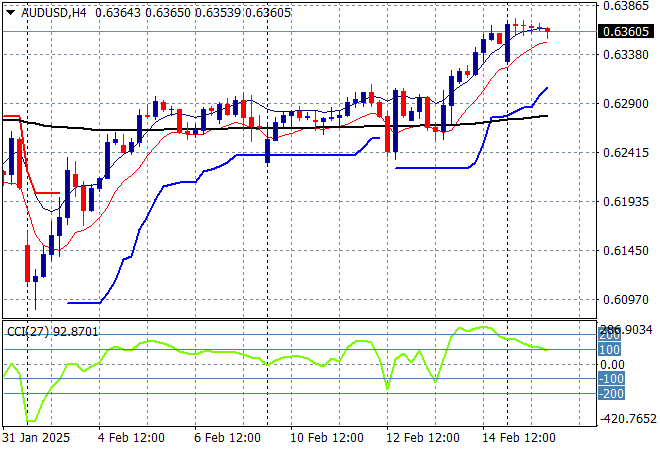Screen dimensions: 660x450
Task: Select the 0.62900 price scale label
Action: click(626, 104)
